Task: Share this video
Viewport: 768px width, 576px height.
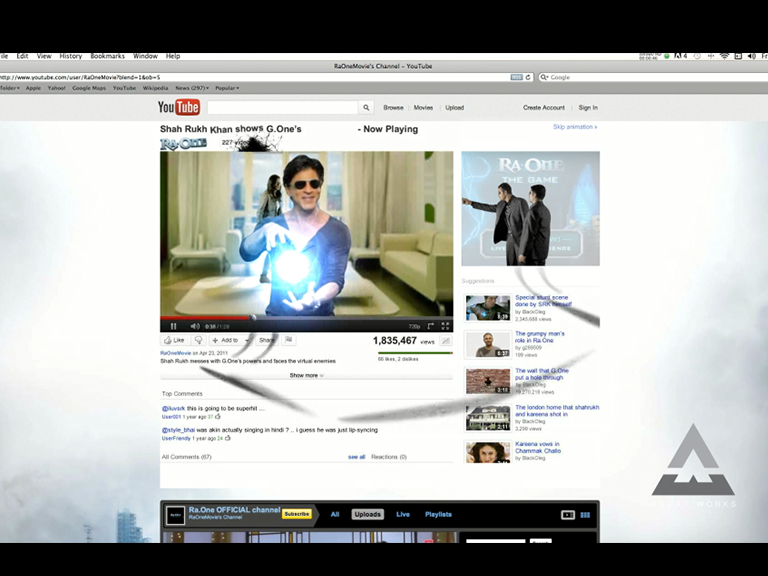Action: (267, 340)
